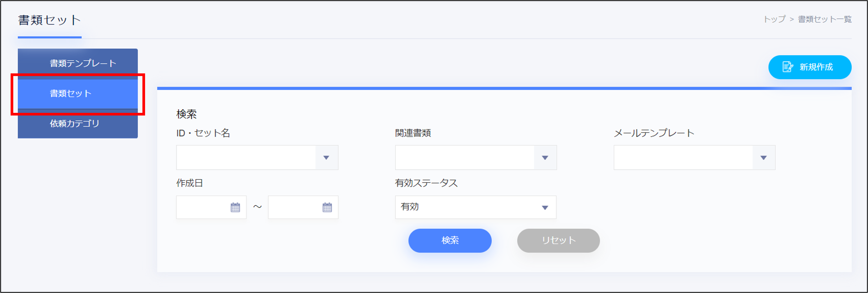Focus the 関連書類 text field
This screenshot has width=868, height=293.
(x=465, y=158)
